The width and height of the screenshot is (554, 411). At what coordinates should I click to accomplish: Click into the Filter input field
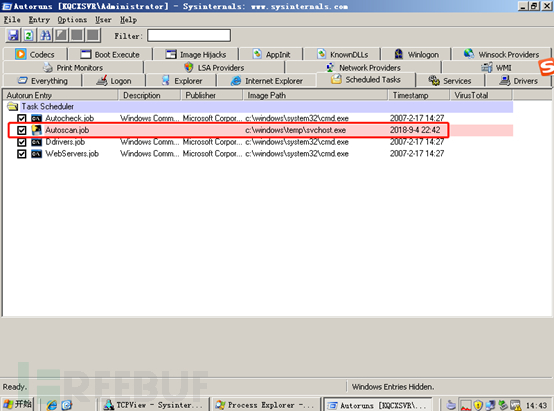(189, 35)
